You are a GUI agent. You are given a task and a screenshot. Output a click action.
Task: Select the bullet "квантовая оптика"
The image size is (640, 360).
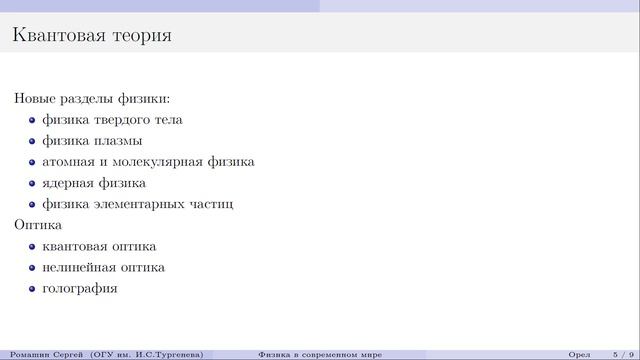(x=99, y=247)
